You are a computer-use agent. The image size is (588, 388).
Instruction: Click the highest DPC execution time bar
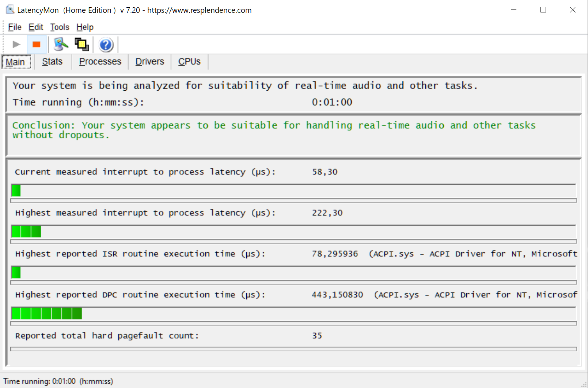point(293,313)
